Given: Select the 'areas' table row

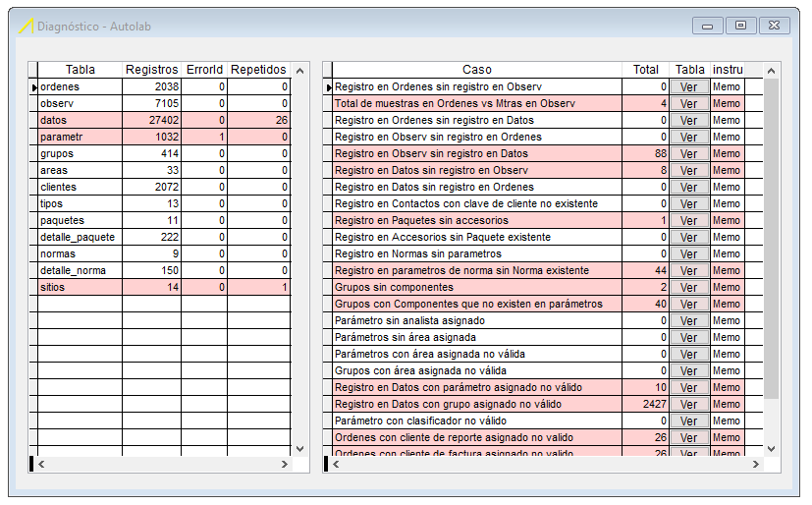Looking at the screenshot, I should [164, 170].
